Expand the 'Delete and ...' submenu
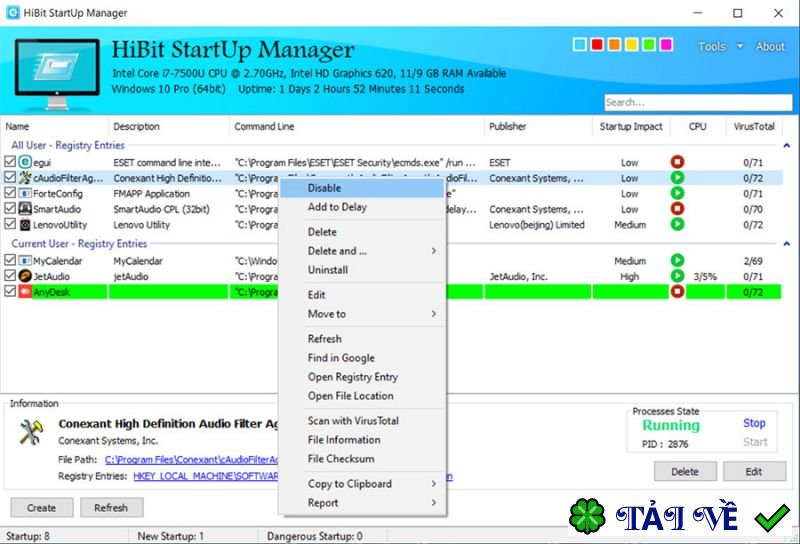 pyautogui.click(x=362, y=251)
